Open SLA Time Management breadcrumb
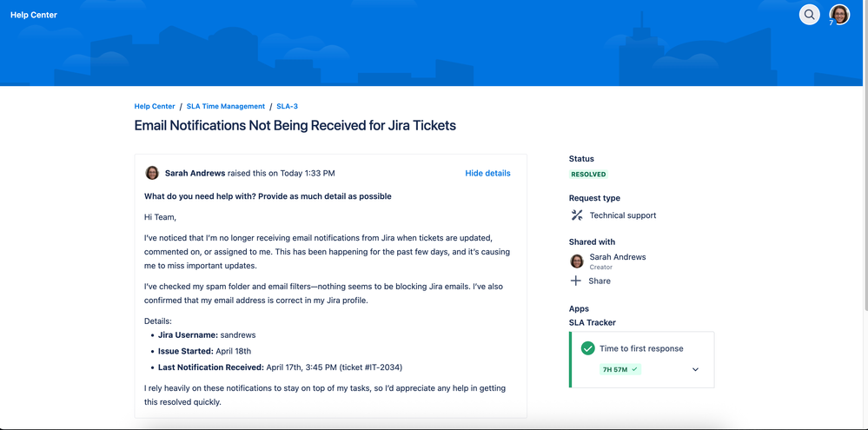This screenshot has height=430, width=868. [226, 106]
